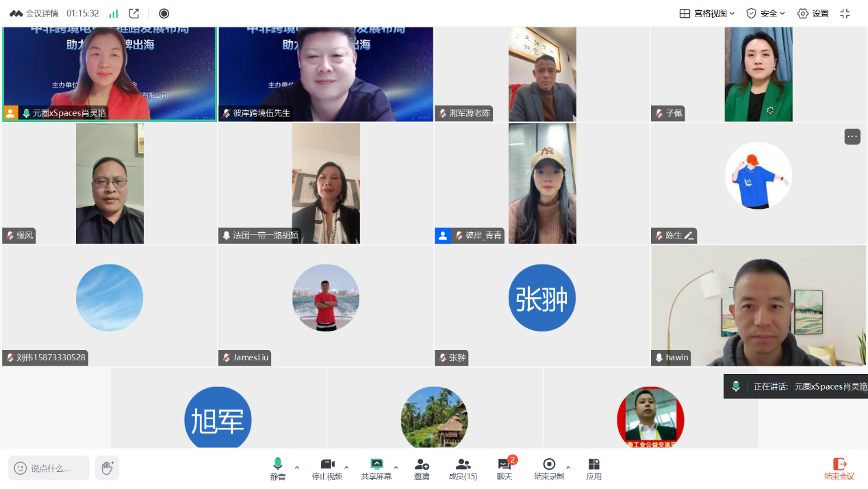Click the share window icon in top bar
The width and height of the screenshot is (868, 489).
coord(134,14)
